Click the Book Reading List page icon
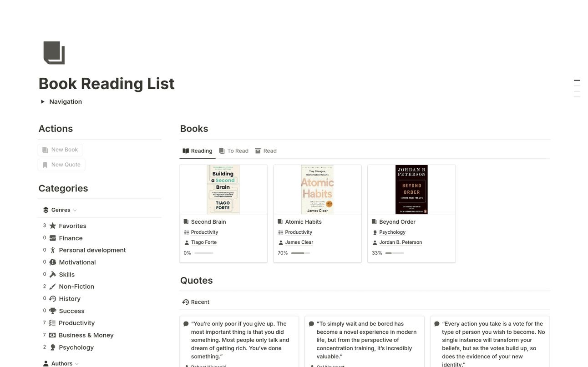This screenshot has width=588, height=367. [54, 53]
